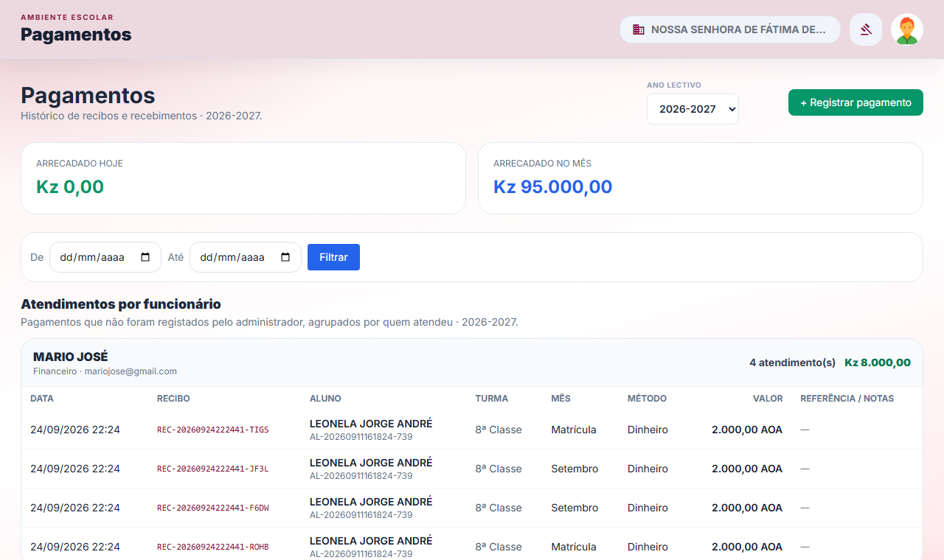Click the Registrar pagamento button
The height and width of the screenshot is (560, 944).
pos(855,102)
